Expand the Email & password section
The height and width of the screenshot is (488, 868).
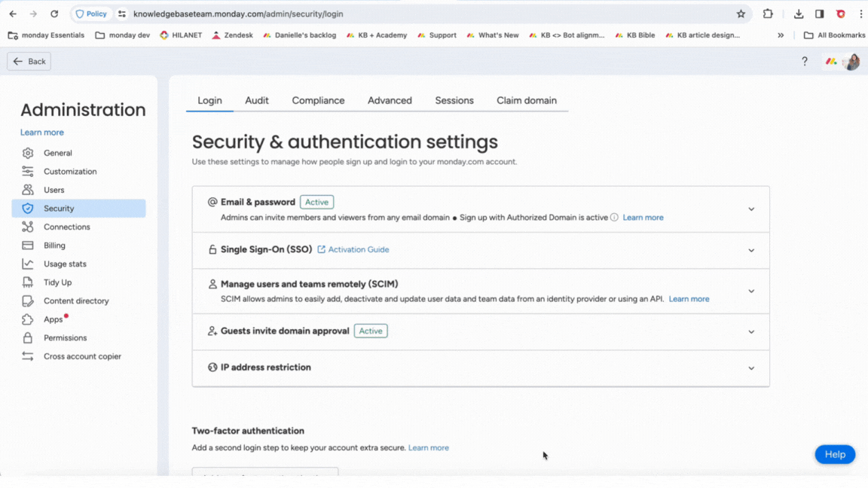coord(751,209)
